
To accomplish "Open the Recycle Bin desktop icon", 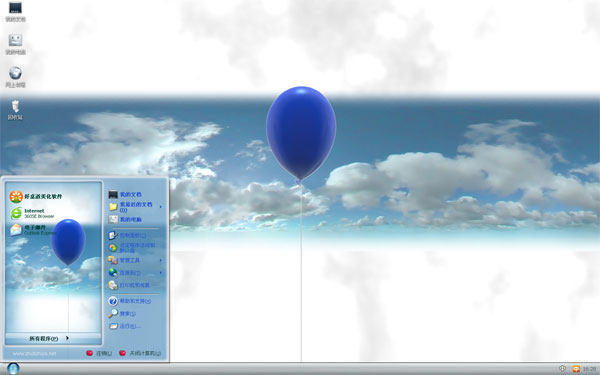I will point(15,110).
